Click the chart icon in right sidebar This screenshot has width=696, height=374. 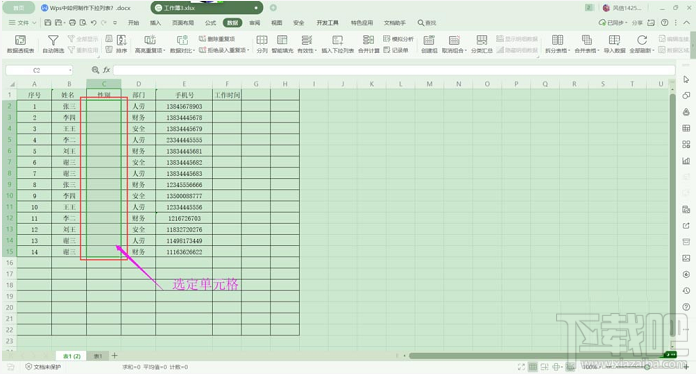pos(686,161)
